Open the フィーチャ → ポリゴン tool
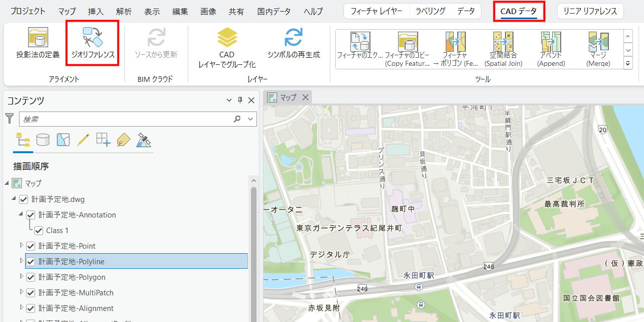Screen dimensions: 644x322 pyautogui.click(x=455, y=49)
